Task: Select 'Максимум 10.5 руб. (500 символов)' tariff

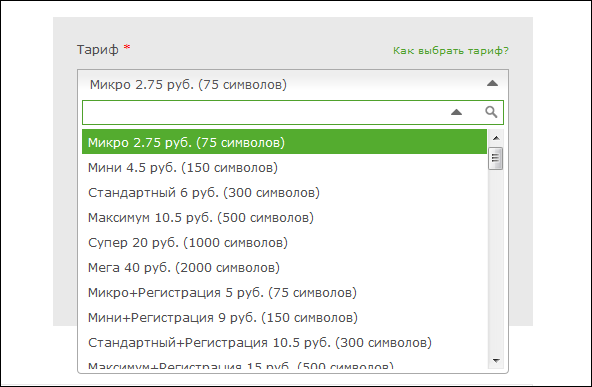Action: click(284, 217)
